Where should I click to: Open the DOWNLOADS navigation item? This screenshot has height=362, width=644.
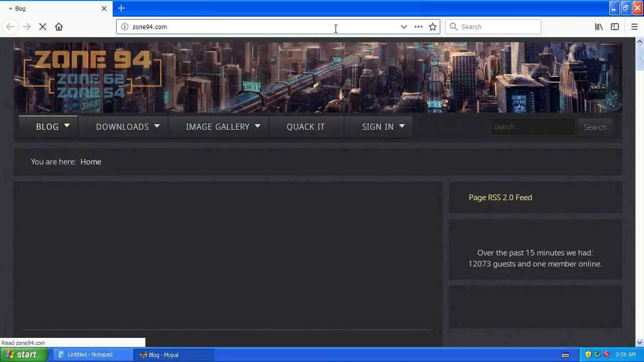(x=122, y=127)
